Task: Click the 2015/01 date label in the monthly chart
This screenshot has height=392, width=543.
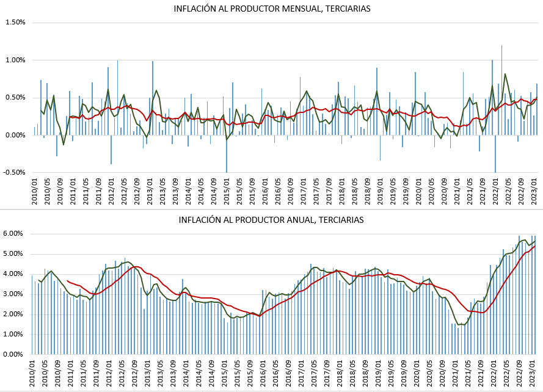Action: click(227, 192)
